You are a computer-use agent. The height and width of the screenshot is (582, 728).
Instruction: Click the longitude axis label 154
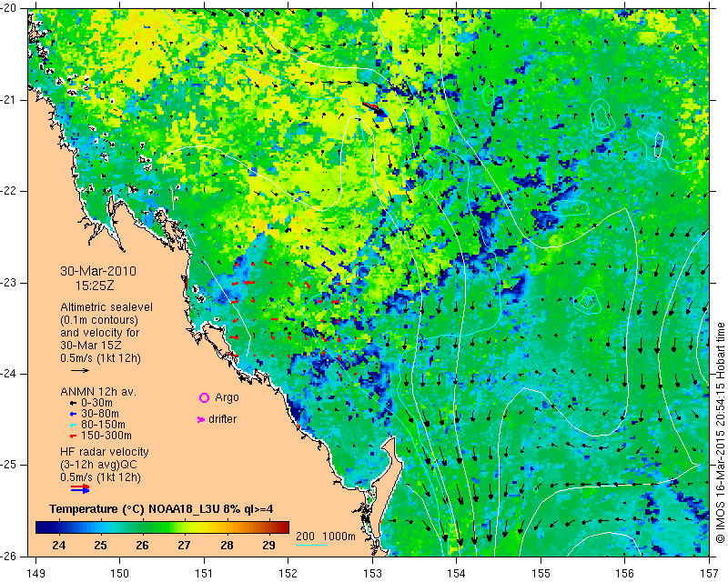point(457,574)
